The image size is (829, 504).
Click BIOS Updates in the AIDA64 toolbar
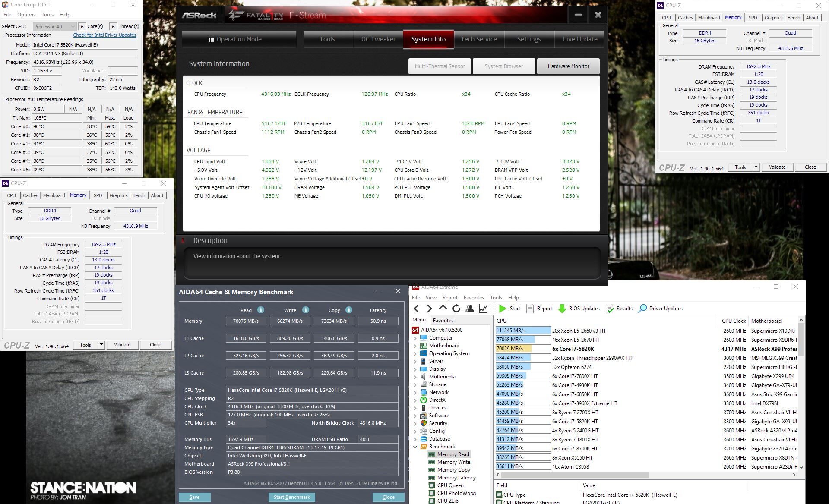(x=579, y=309)
